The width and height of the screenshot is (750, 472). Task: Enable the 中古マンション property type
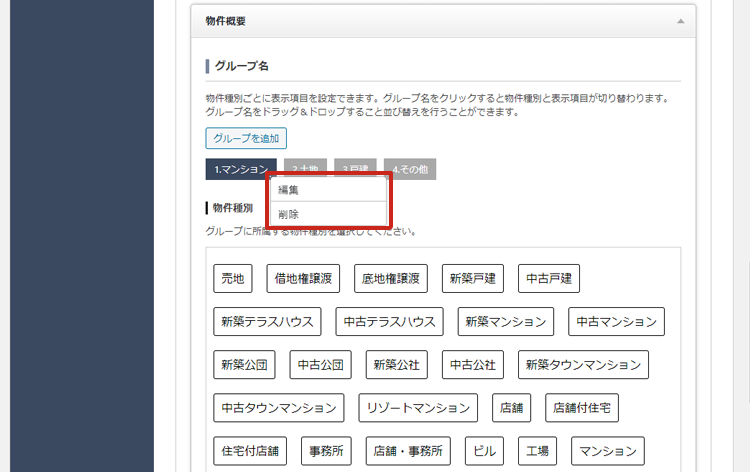click(x=616, y=322)
